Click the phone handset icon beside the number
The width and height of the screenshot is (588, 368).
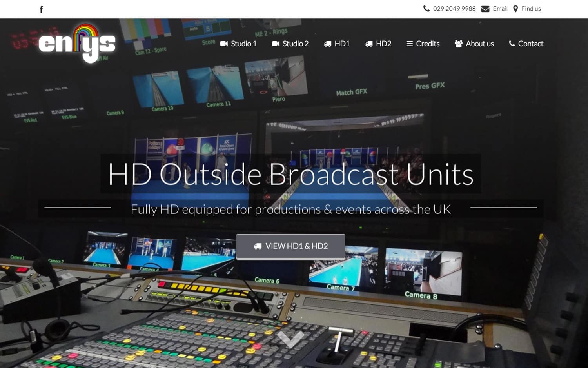tap(426, 8)
